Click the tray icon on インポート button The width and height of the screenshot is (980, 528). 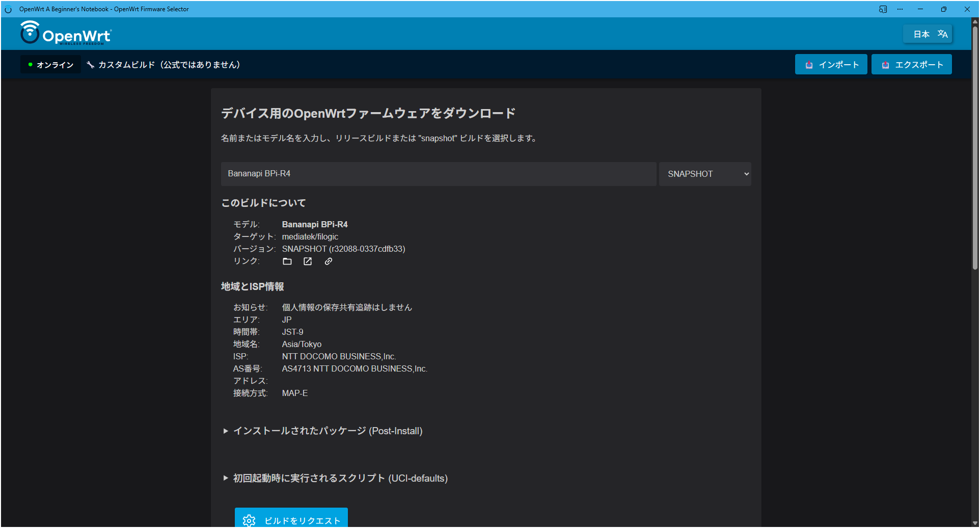[809, 65]
